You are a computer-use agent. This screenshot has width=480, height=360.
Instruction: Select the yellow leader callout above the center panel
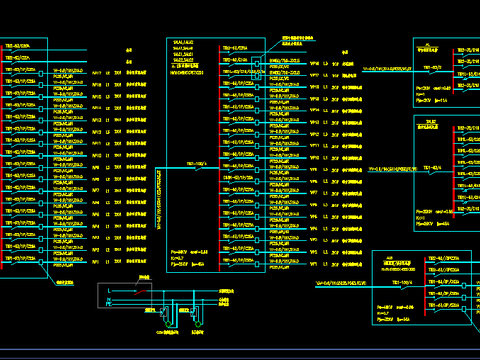click(x=297, y=41)
